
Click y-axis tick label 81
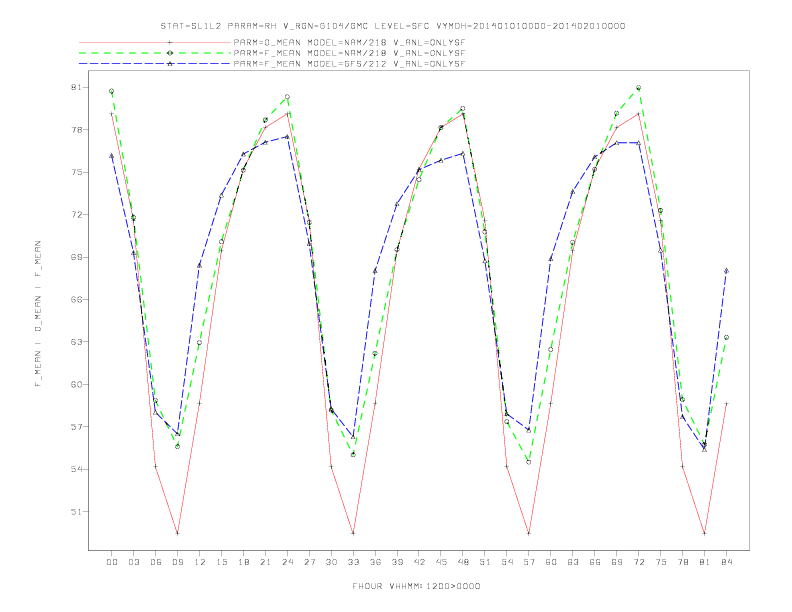tap(75, 87)
